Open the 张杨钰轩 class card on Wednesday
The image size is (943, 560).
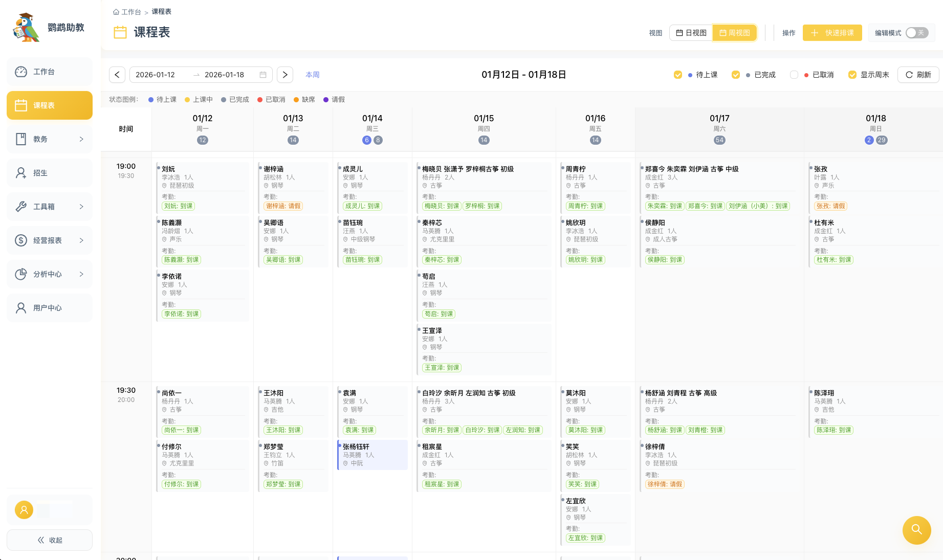click(372, 455)
